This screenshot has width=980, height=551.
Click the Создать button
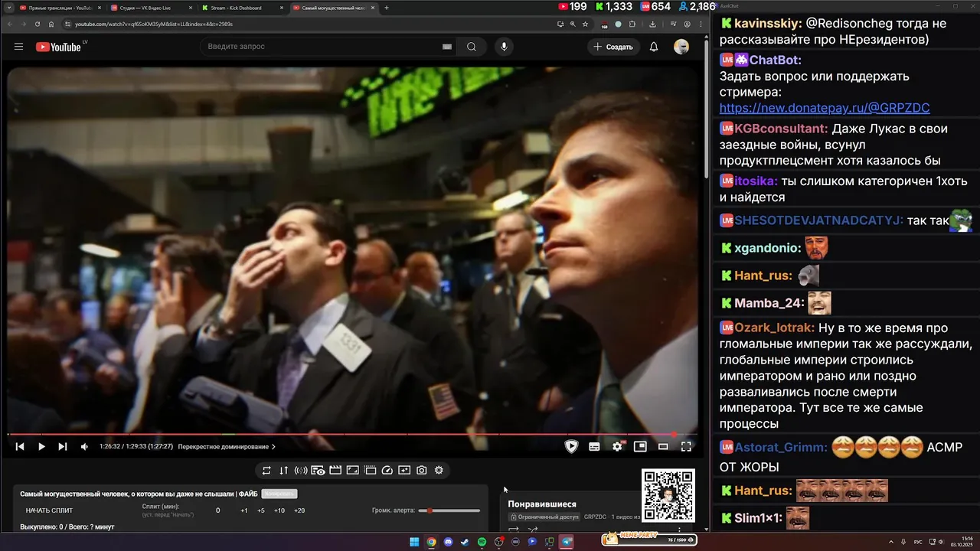coord(613,47)
